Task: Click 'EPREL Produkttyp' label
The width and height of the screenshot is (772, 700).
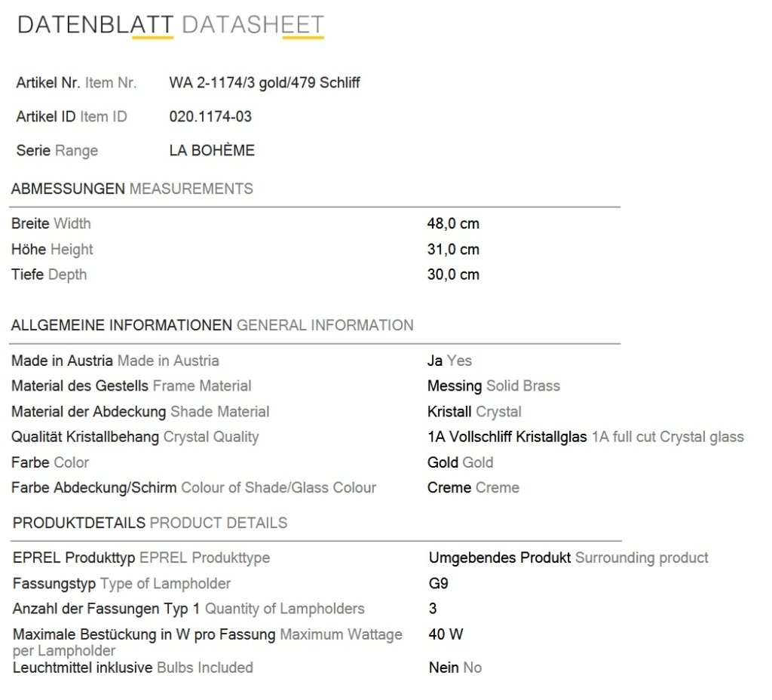Action: point(74,557)
